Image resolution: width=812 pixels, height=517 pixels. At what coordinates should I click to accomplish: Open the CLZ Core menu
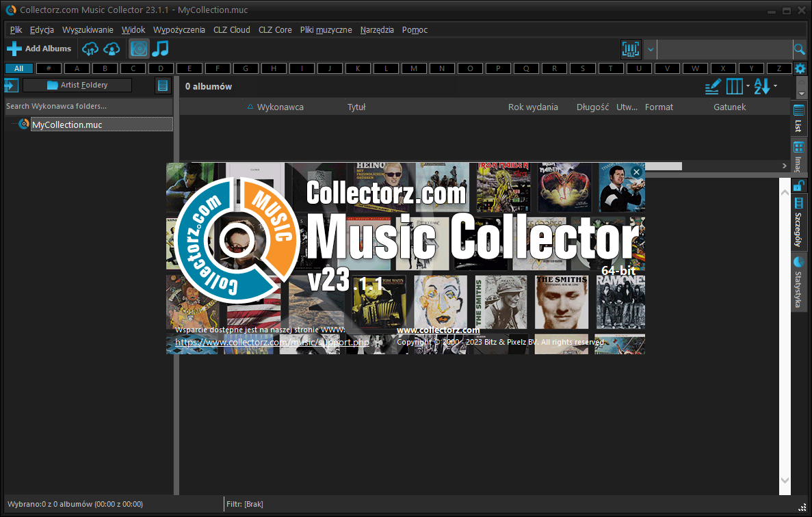point(275,30)
